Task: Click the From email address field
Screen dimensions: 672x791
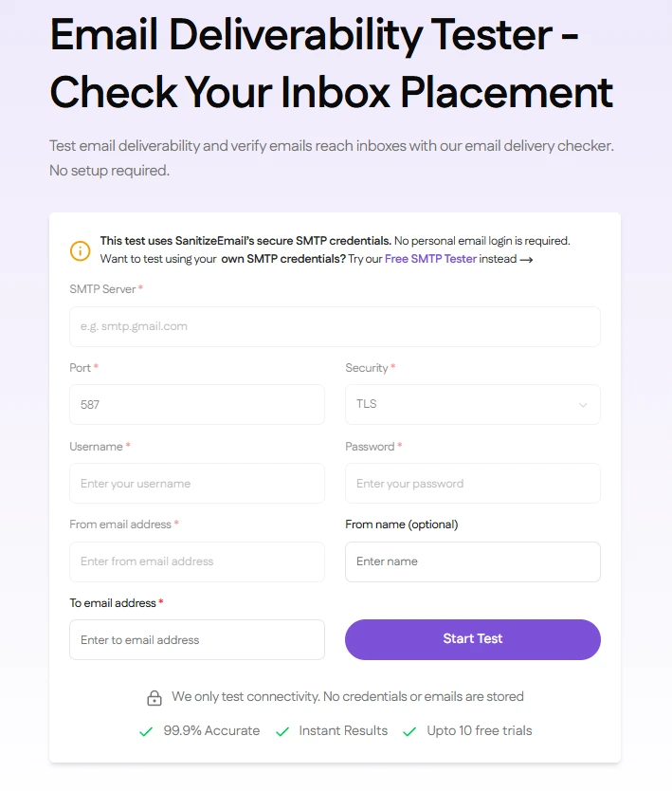Action: tap(196, 561)
